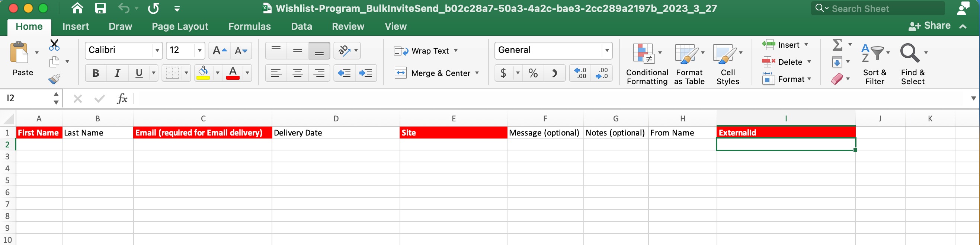Increase cell indent
Image resolution: width=980 pixels, height=245 pixels.
click(366, 73)
